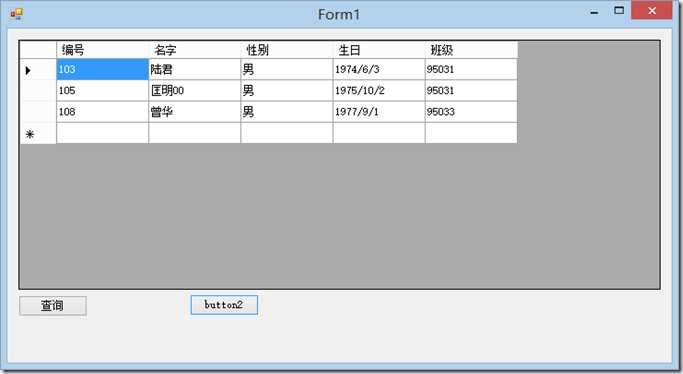
Task: Select class cell 95031 in row 105
Action: (471, 91)
